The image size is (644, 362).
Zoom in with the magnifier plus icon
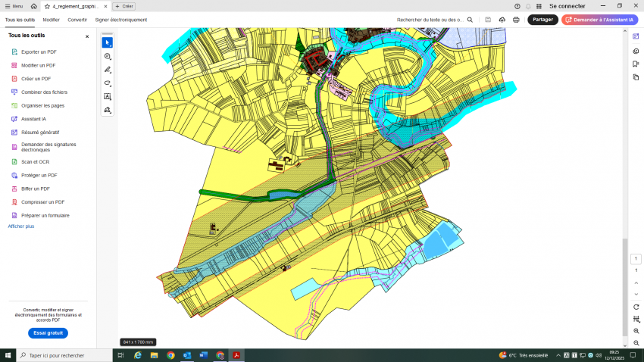pos(636,331)
